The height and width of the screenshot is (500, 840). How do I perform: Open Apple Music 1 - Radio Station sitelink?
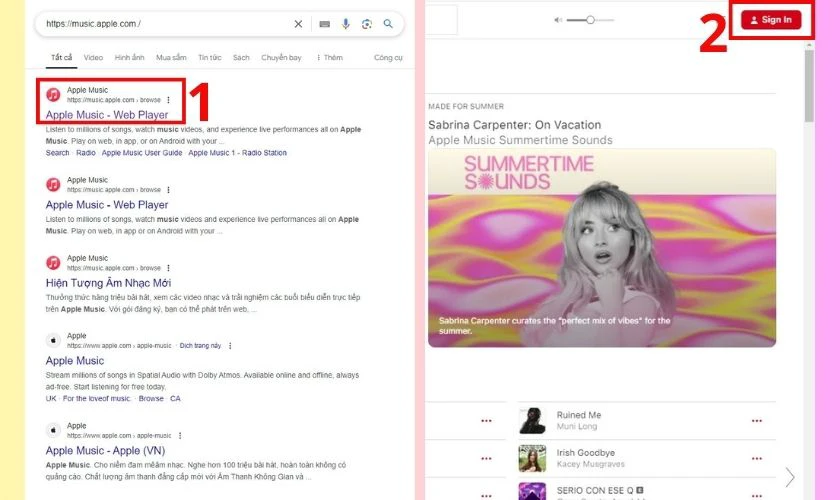pos(237,153)
